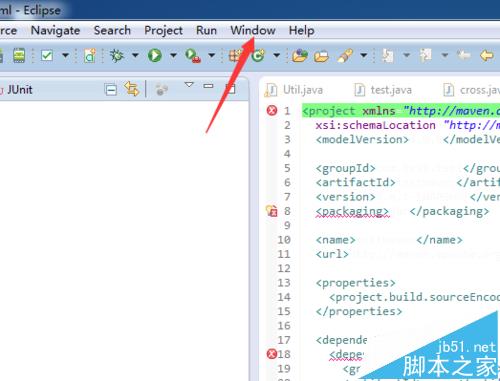The image size is (500, 381).
Task: Minimize the JUnit view panel
Action: pos(208,86)
